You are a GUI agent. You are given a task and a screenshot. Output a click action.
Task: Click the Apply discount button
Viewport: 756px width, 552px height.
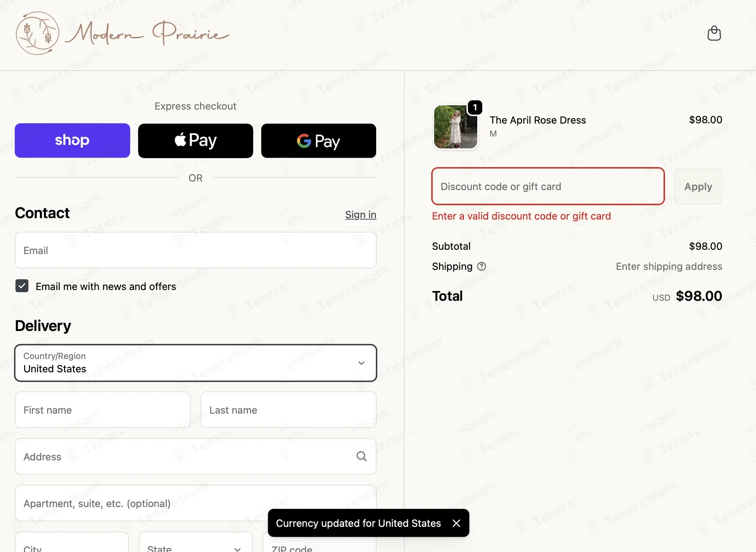pyautogui.click(x=698, y=187)
